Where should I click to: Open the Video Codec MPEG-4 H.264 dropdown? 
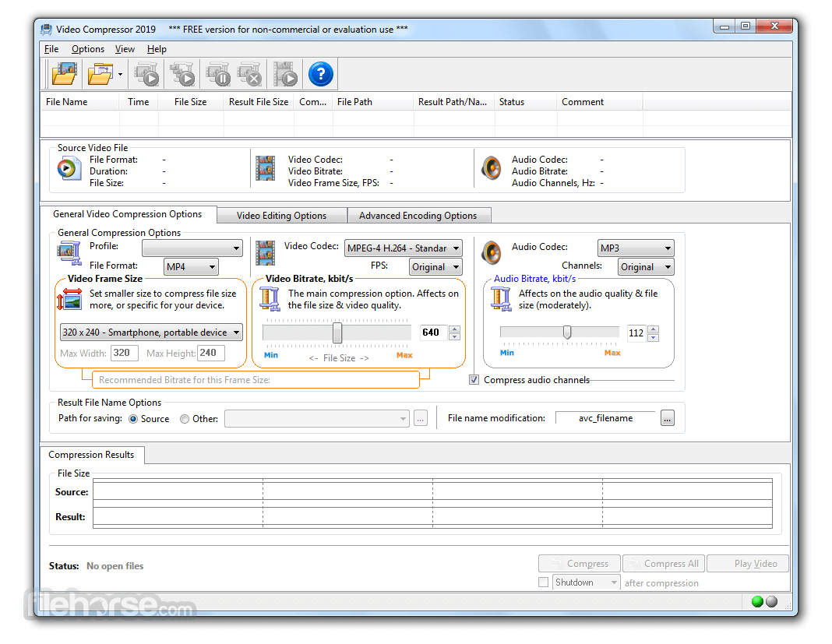tap(404, 248)
